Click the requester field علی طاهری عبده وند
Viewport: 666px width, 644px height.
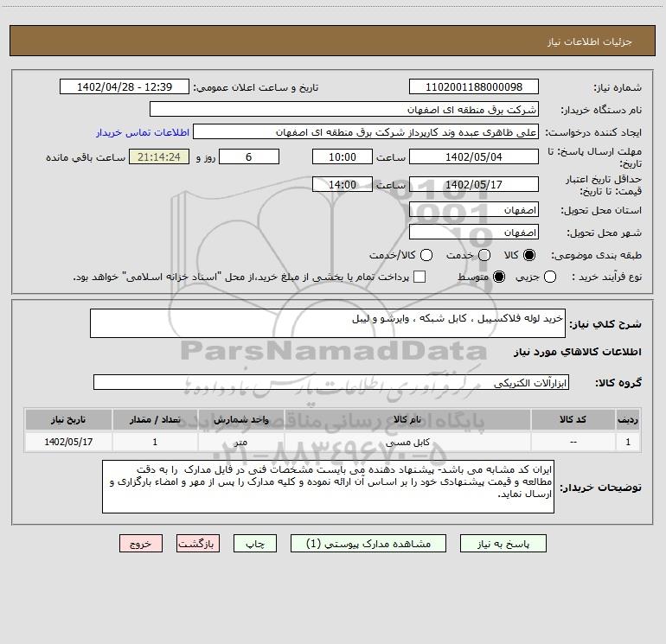point(366,132)
